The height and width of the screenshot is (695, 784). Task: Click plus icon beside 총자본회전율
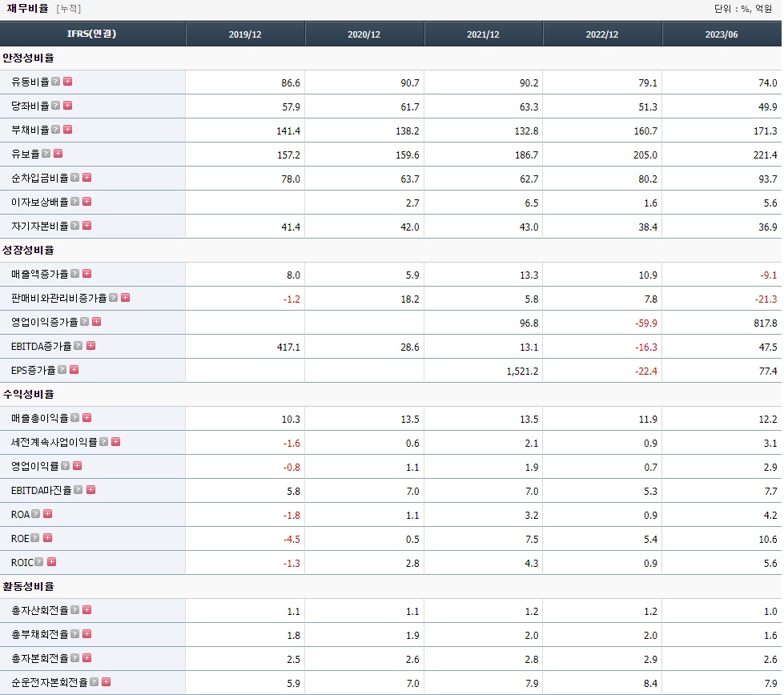point(87,657)
